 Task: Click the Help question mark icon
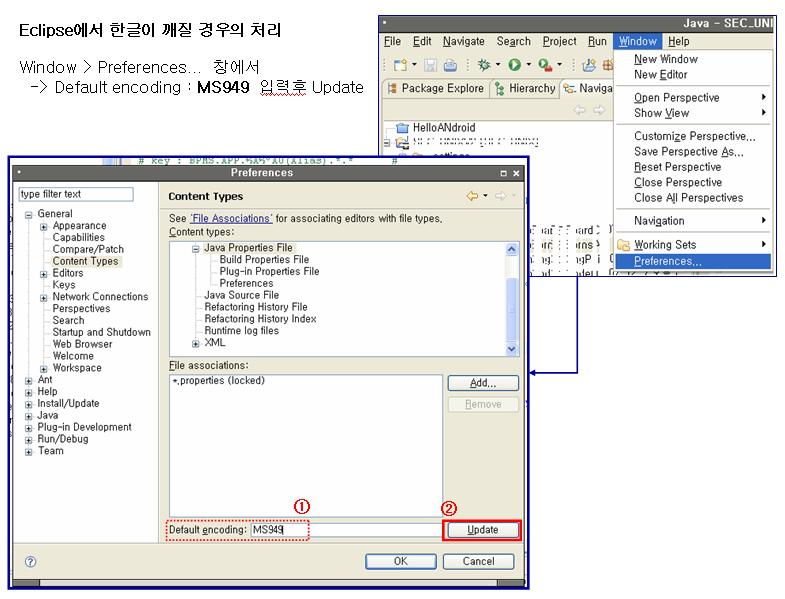[x=31, y=561]
